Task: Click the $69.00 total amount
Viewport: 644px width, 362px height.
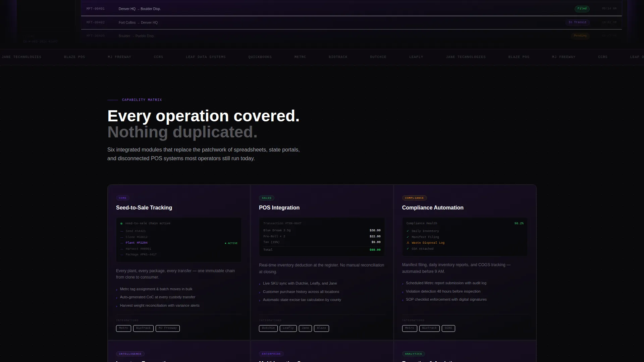Action: 375,250
